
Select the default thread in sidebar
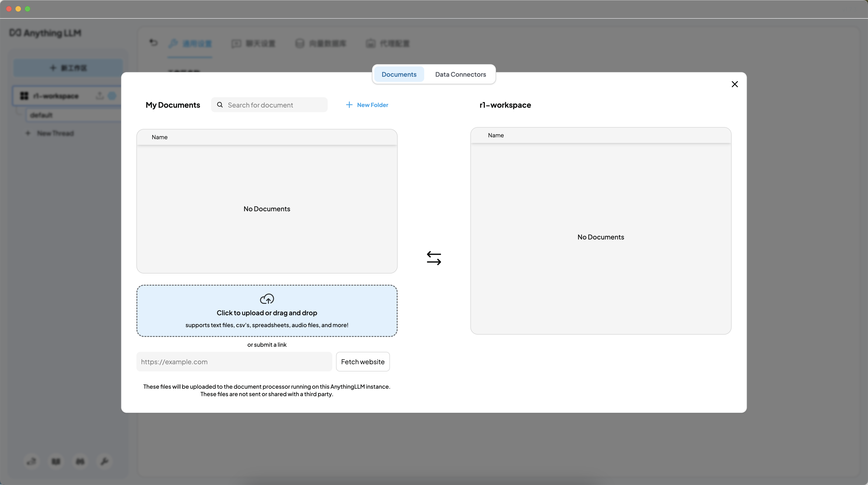tap(73, 115)
